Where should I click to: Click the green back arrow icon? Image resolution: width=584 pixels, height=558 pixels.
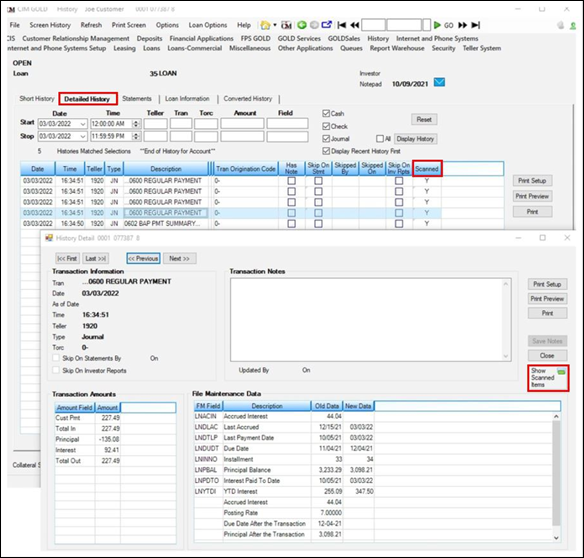point(302,25)
